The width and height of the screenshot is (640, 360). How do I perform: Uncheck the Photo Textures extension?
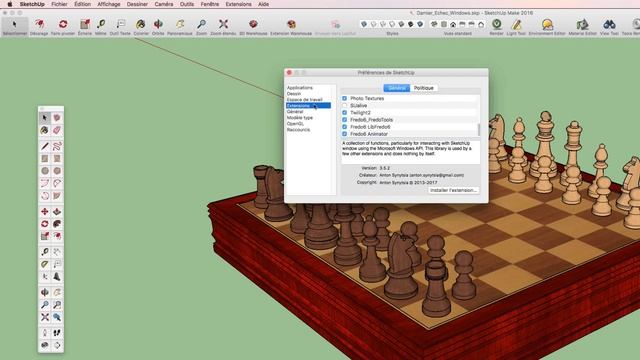tap(344, 98)
